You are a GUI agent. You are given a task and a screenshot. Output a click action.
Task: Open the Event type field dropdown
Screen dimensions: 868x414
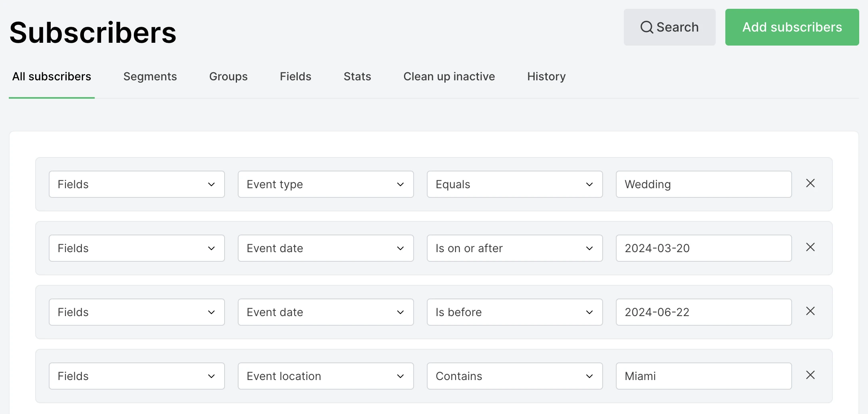click(x=325, y=184)
